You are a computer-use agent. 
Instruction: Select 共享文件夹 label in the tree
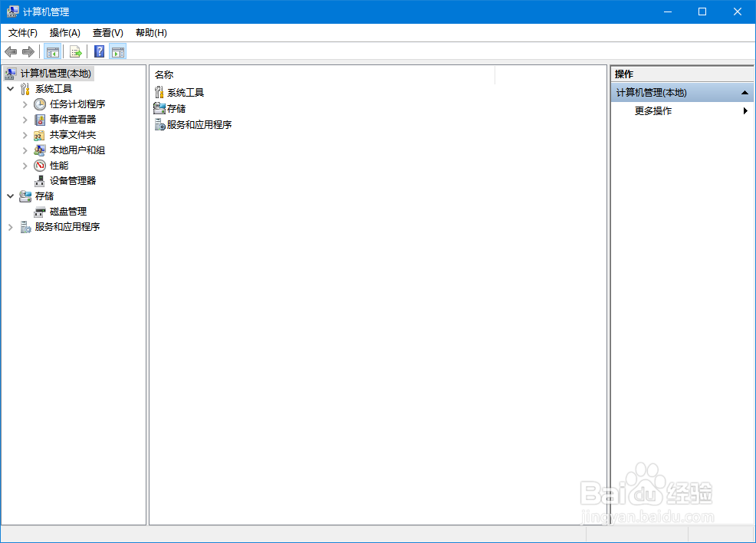73,135
